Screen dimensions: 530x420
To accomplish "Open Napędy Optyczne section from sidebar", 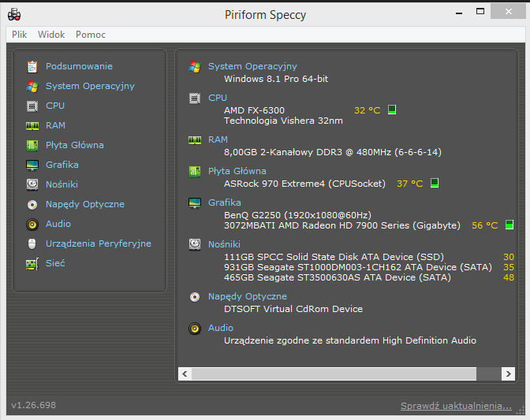I will coord(85,204).
